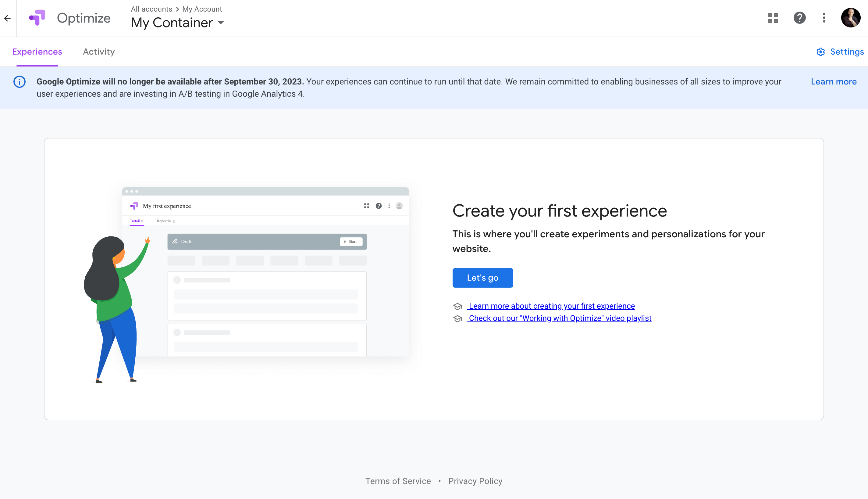Screen dimensions: 868x499
Task: Check the Working with Optimize playlist link
Action: [560, 318]
